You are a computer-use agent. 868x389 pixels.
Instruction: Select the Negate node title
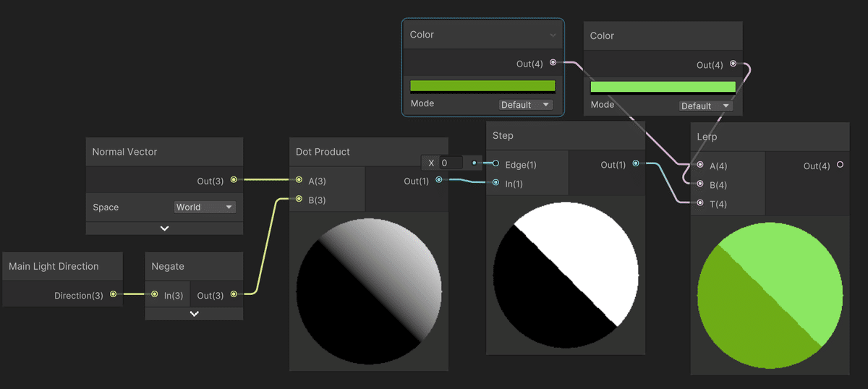(x=168, y=266)
